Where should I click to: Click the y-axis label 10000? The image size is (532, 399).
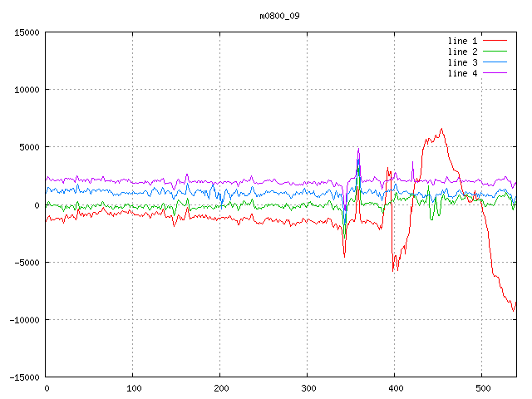coord(26,90)
